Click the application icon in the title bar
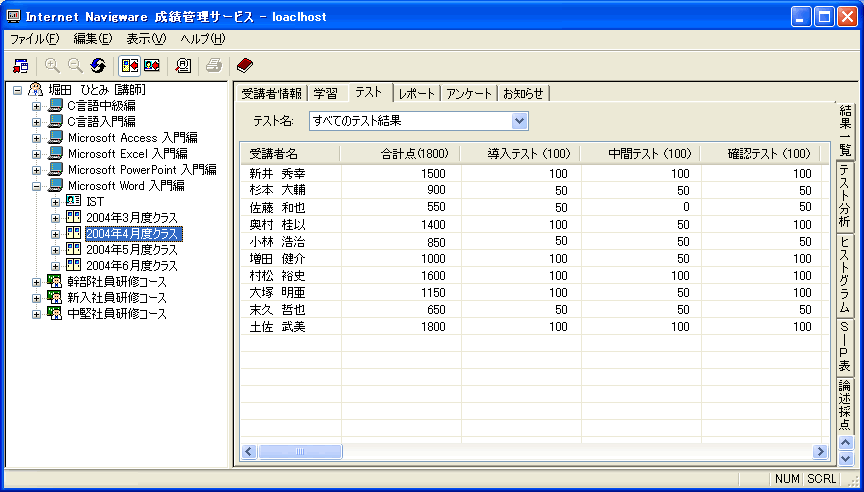Image resolution: width=864 pixels, height=492 pixels. (x=13, y=17)
